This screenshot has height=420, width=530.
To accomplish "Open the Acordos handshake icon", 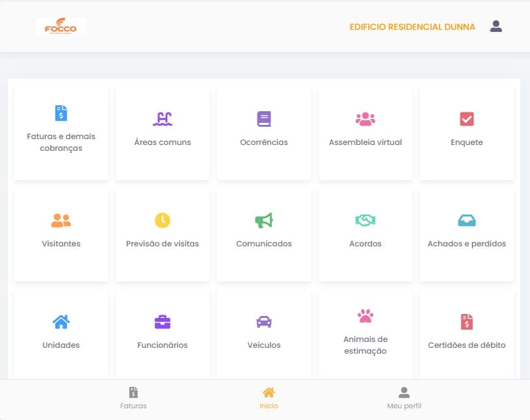I will [365, 220].
